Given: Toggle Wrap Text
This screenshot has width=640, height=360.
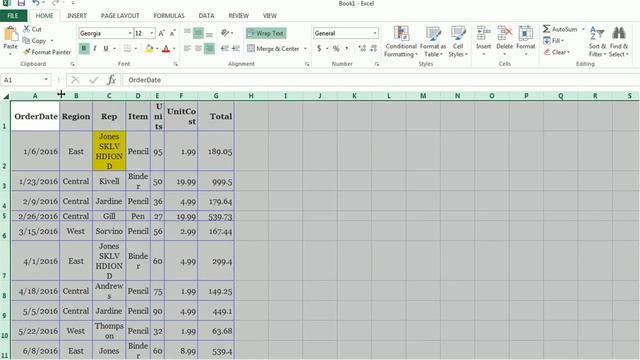Looking at the screenshot, I should [x=266, y=33].
